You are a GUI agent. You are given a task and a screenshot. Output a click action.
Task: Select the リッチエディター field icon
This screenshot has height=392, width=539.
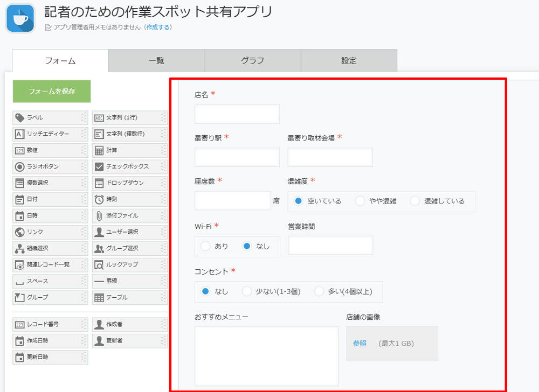pos(19,134)
